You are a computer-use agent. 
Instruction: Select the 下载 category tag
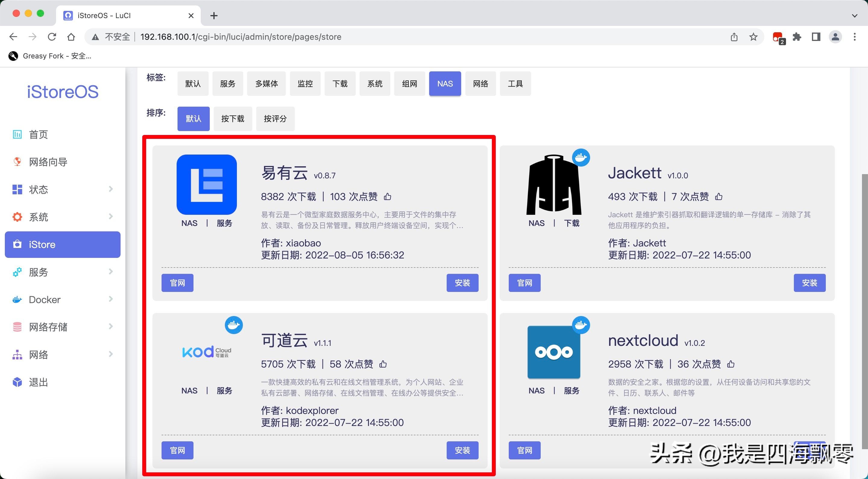pyautogui.click(x=340, y=83)
